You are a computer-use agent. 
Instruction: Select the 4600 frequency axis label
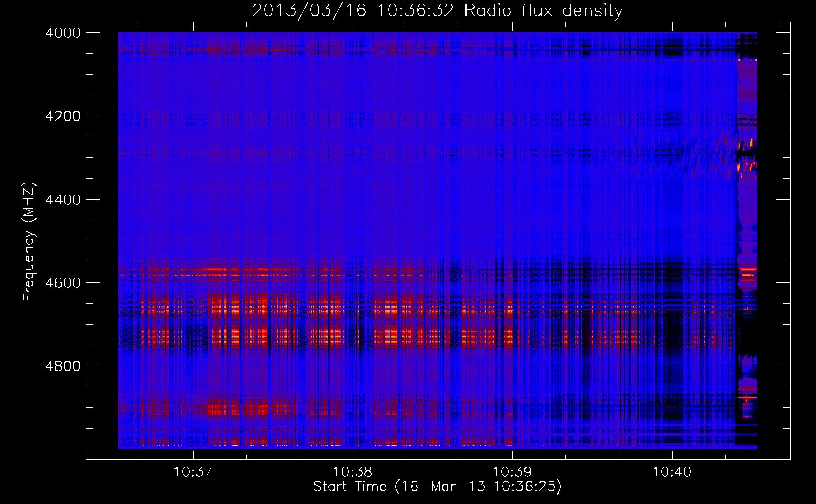(63, 283)
